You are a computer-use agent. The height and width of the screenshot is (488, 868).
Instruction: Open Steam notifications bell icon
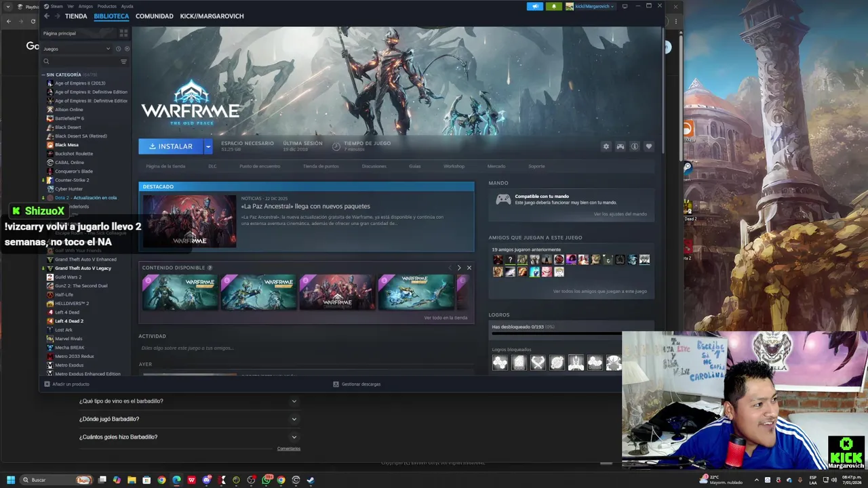click(554, 6)
